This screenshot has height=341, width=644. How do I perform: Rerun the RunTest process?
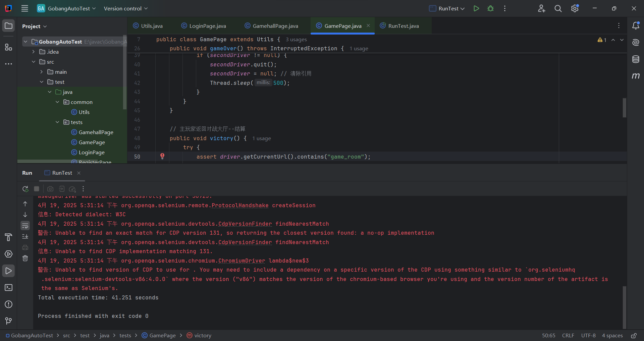(25, 189)
